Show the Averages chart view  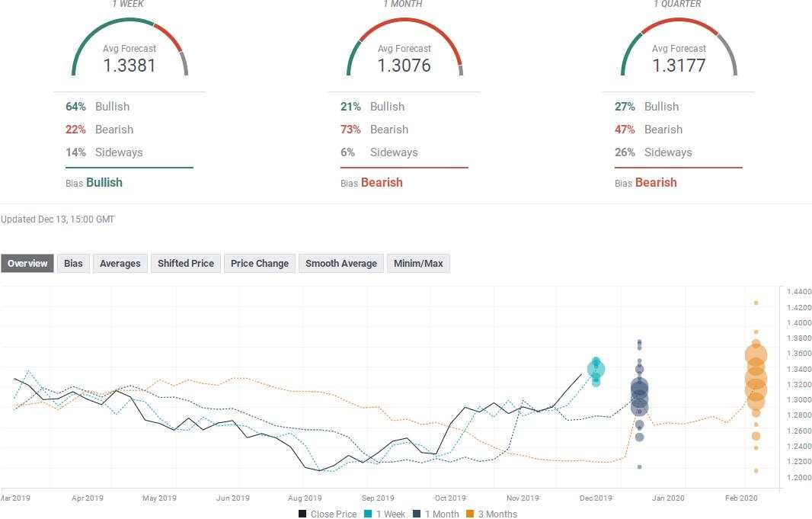click(x=120, y=264)
